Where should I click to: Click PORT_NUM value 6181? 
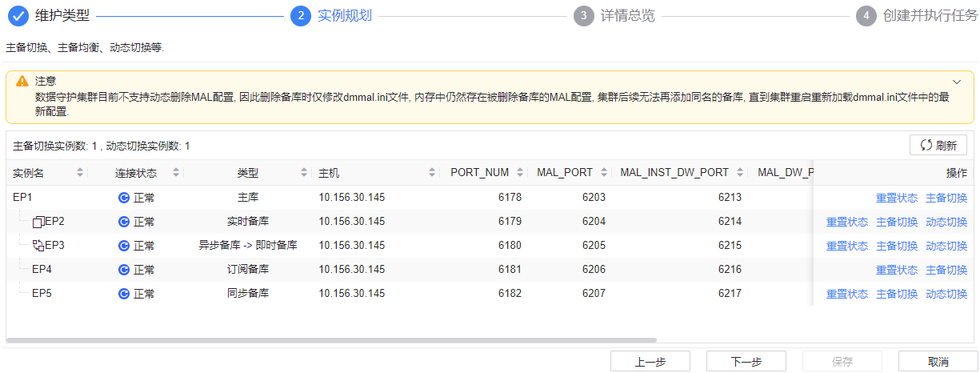[x=510, y=270]
